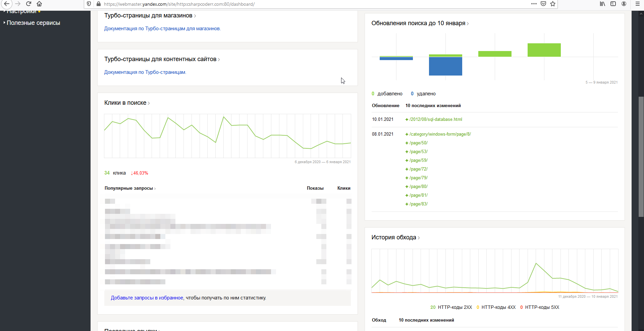644x331 pixels.
Task: Go to the browser home page
Action: (x=39, y=4)
